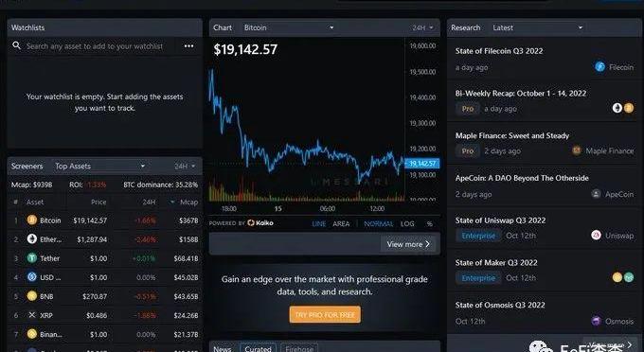644x352 pixels.
Task: Click the Ethereum logo in asset list
Action: coord(32,238)
